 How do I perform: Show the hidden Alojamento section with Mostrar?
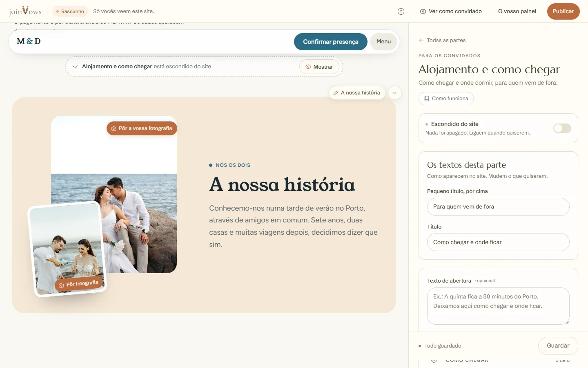pyautogui.click(x=319, y=67)
